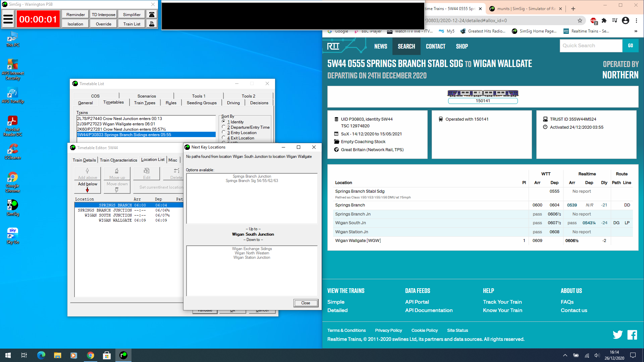Screen dimensions: 644x362
Task: Open Acrobat Reader DC desktop shortcut
Action: click(x=13, y=126)
